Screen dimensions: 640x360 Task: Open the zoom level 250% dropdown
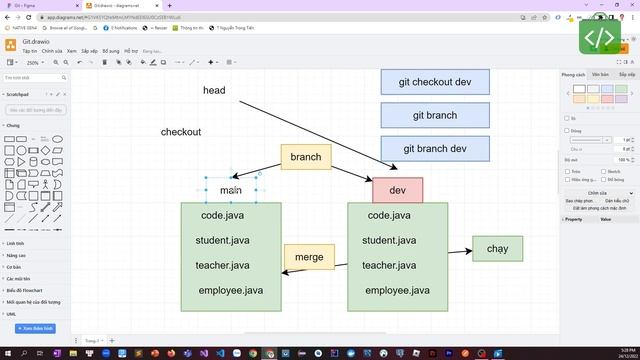tap(35, 63)
